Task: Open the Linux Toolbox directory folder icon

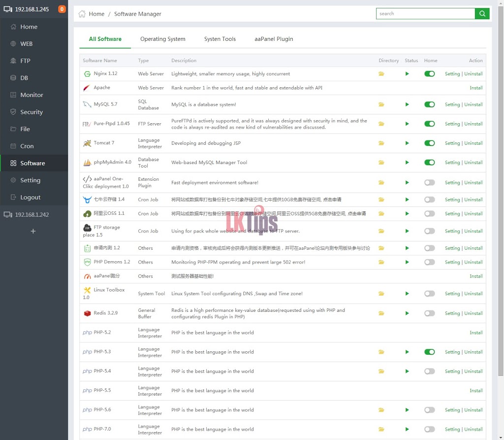Action: (x=381, y=294)
